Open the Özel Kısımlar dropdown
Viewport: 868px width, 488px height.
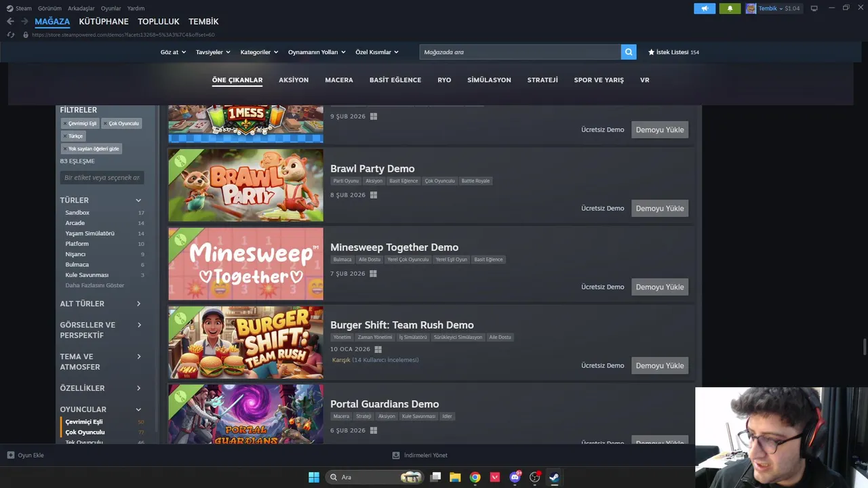click(377, 52)
